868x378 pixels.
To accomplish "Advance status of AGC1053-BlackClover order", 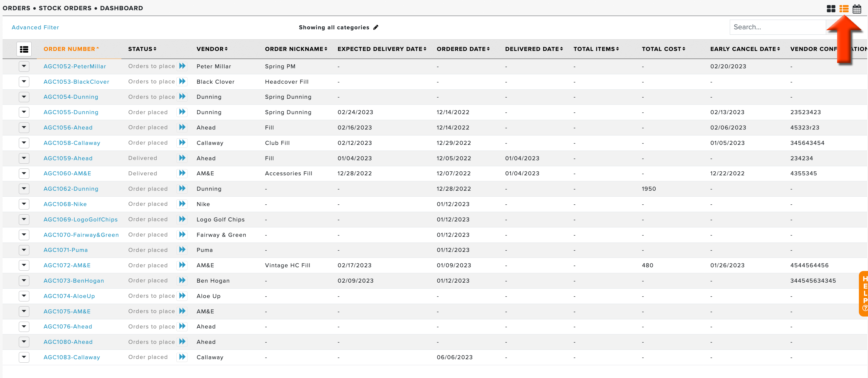I will (x=182, y=81).
